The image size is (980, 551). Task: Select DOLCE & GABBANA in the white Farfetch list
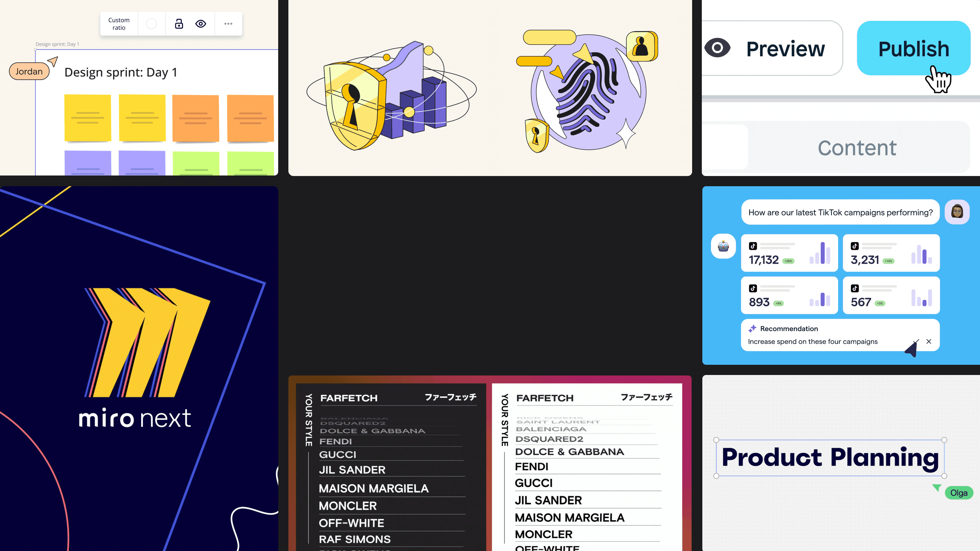570,452
